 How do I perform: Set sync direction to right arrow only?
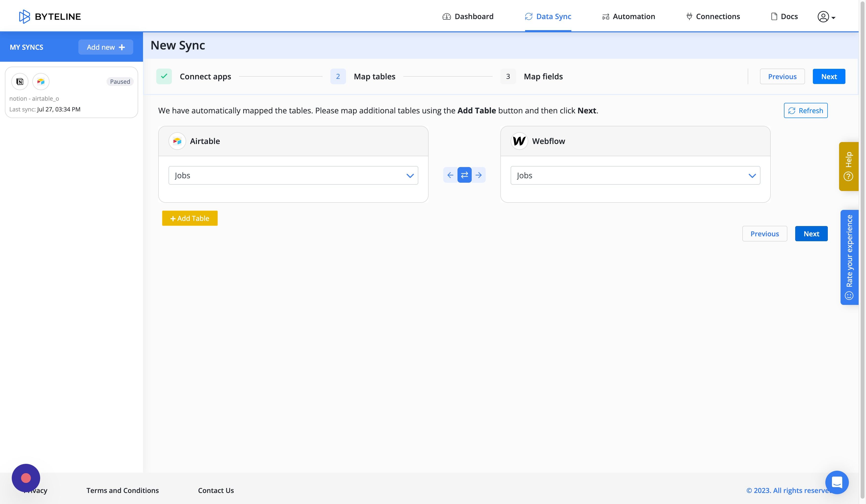click(x=479, y=175)
